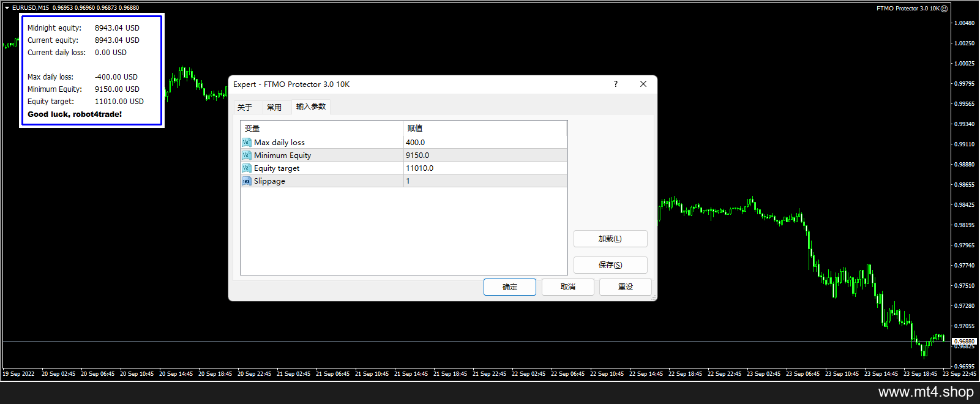This screenshot has width=980, height=404.
Task: Switch to the 常用 tab
Action: (x=274, y=107)
